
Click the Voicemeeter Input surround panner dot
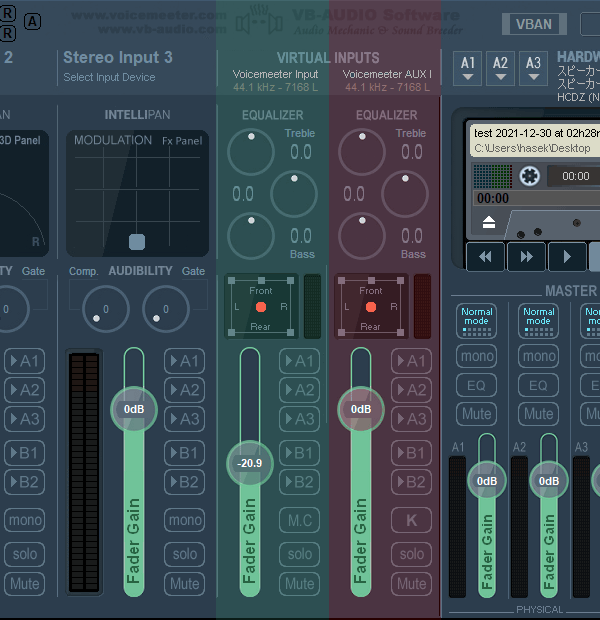coord(261,307)
